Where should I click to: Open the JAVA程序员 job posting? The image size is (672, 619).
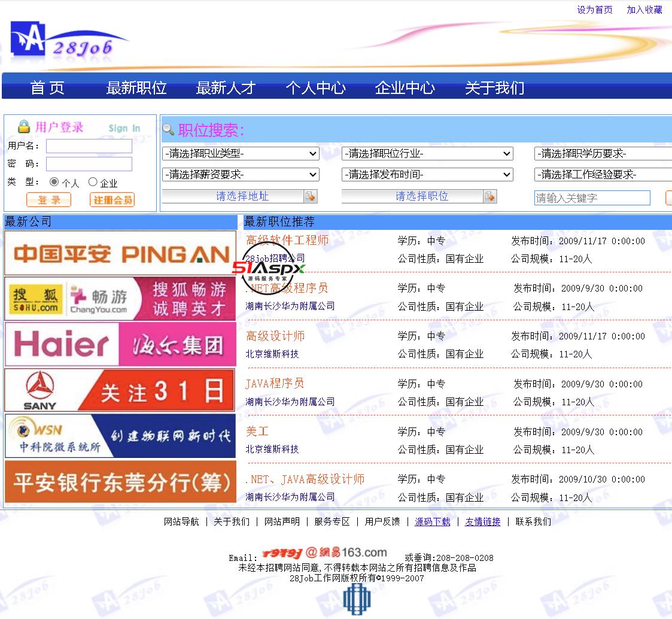tap(275, 383)
